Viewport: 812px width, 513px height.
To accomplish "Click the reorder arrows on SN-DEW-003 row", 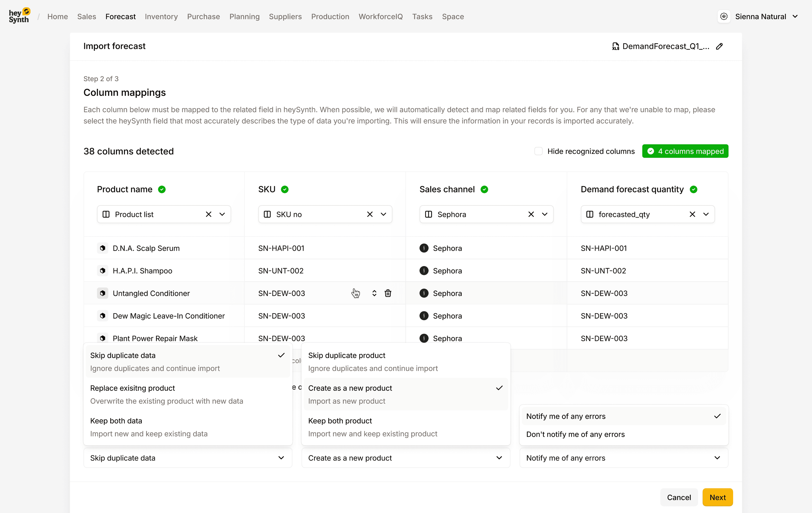I will 374,293.
